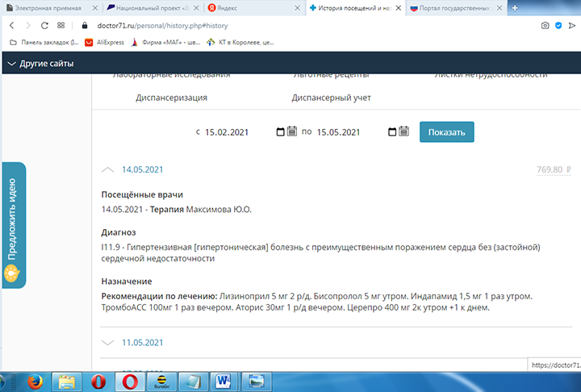Screen dimensions: 581x392
Task: Switch to the Яндекс browser tab
Action: pyautogui.click(x=250, y=8)
